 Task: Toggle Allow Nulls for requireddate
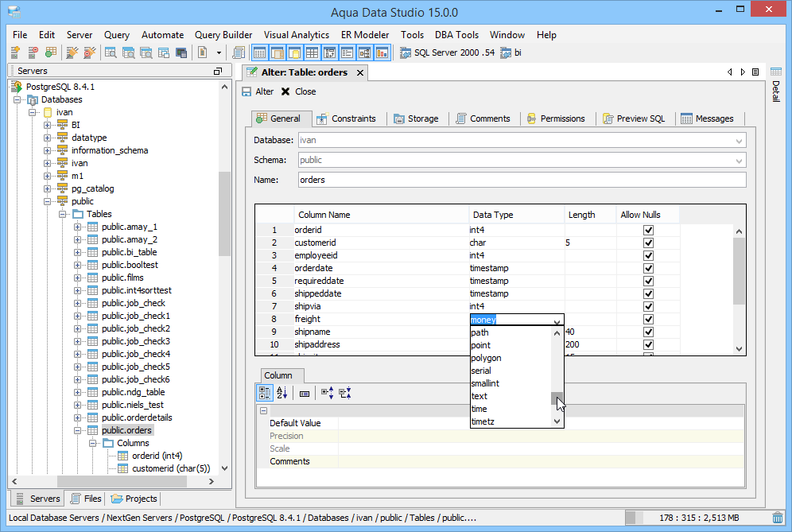tap(649, 281)
